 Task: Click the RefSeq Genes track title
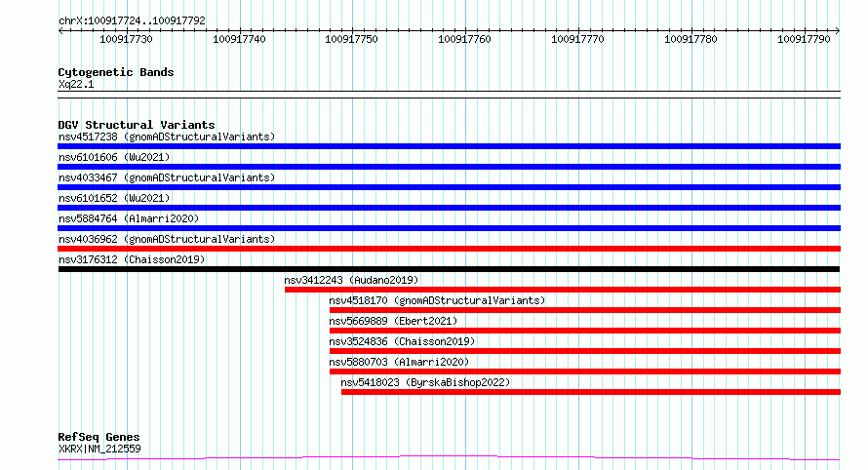click(99, 437)
